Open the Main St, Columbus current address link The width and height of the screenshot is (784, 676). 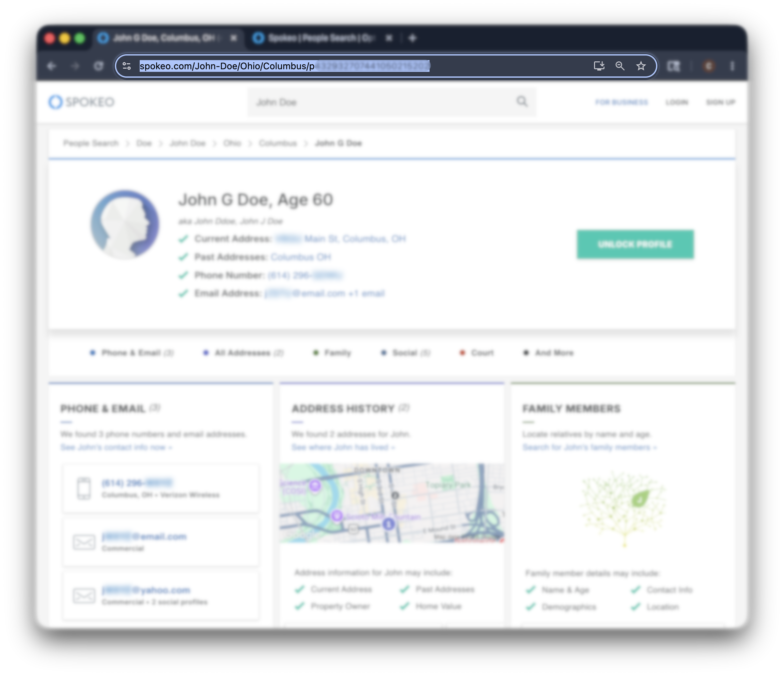click(340, 239)
